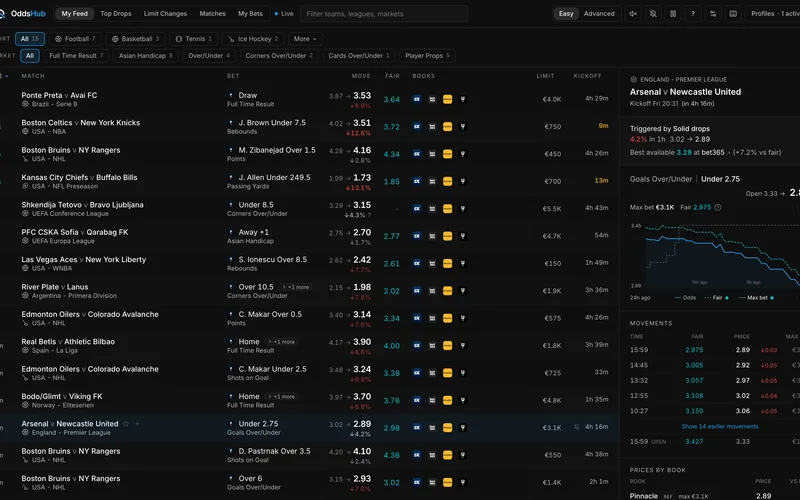The width and height of the screenshot is (800, 500).
Task: Toggle notifications with crossed-out bell icon
Action: click(x=653, y=14)
